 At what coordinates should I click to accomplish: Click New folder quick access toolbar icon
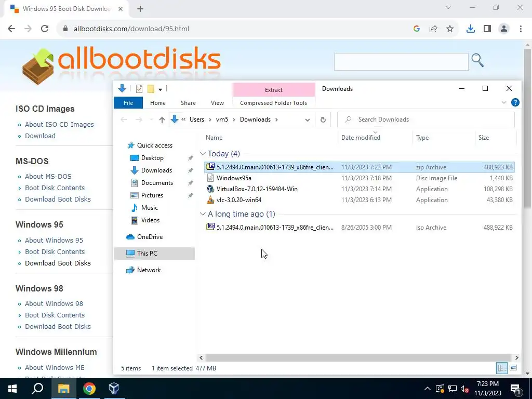[x=151, y=89]
